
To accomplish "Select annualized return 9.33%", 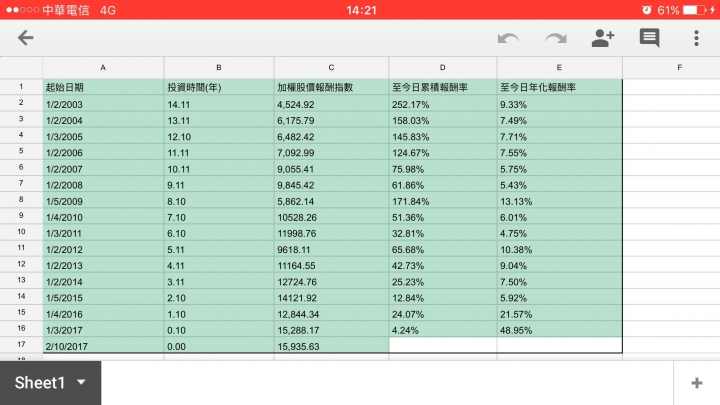I will point(560,104).
